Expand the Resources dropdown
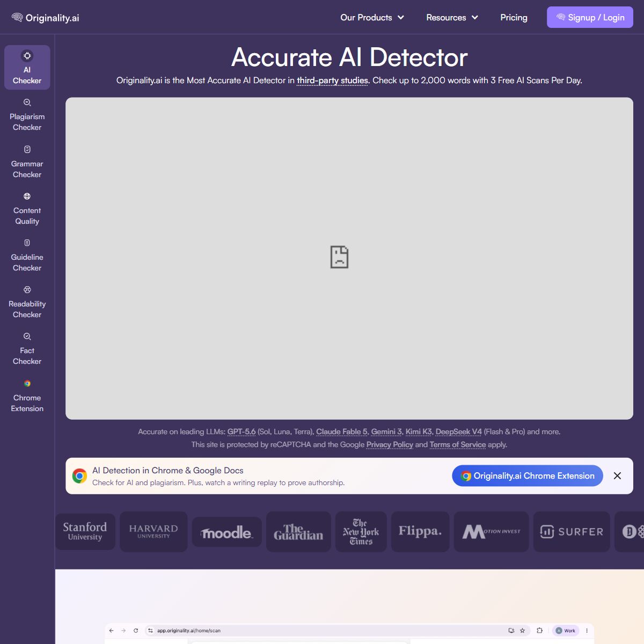The image size is (644, 644). [x=452, y=18]
